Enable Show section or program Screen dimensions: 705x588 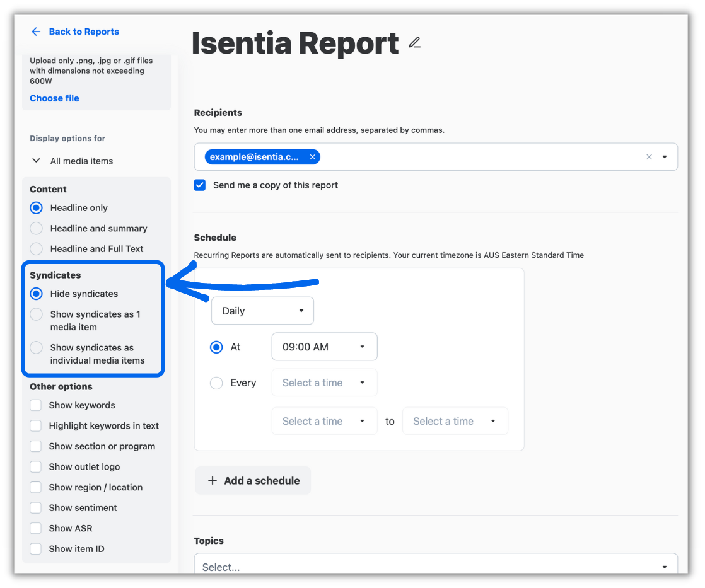35,446
